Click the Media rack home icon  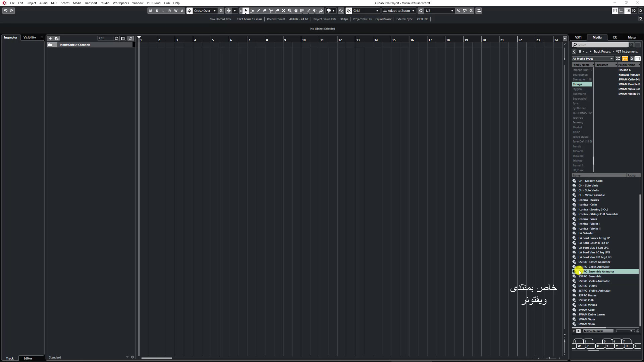pos(580,52)
